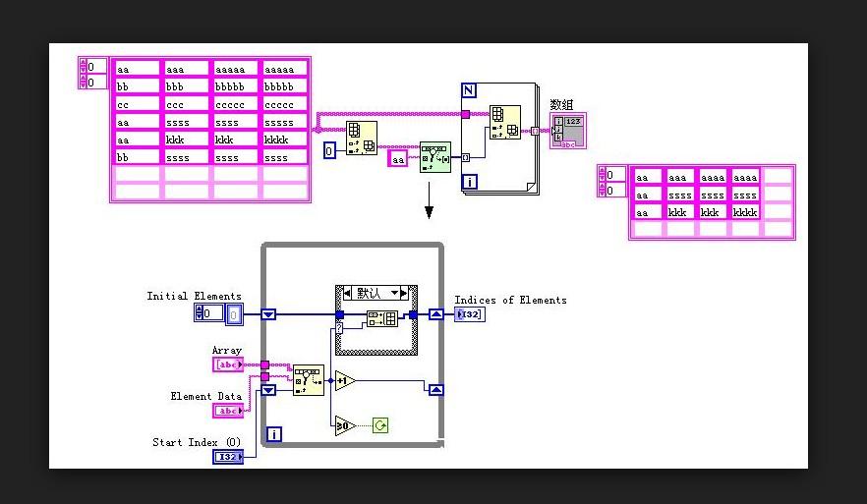Go to next case with right arrow
Image resolution: width=867 pixels, height=504 pixels.
[406, 293]
